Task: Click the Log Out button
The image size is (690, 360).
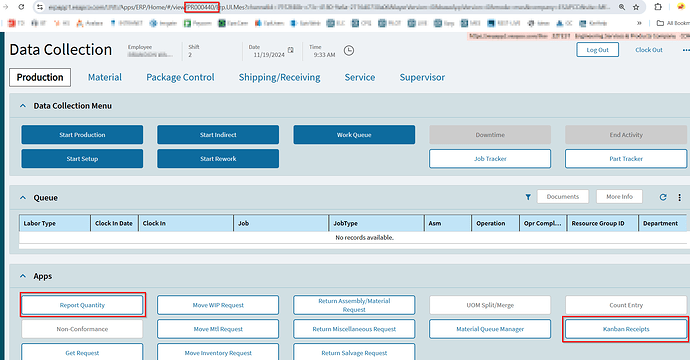Action: (598, 50)
